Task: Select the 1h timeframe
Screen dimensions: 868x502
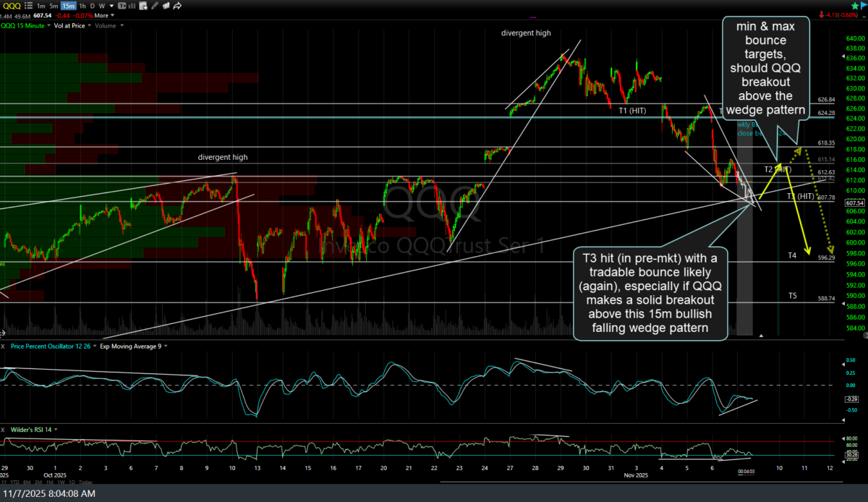Action: coord(82,6)
